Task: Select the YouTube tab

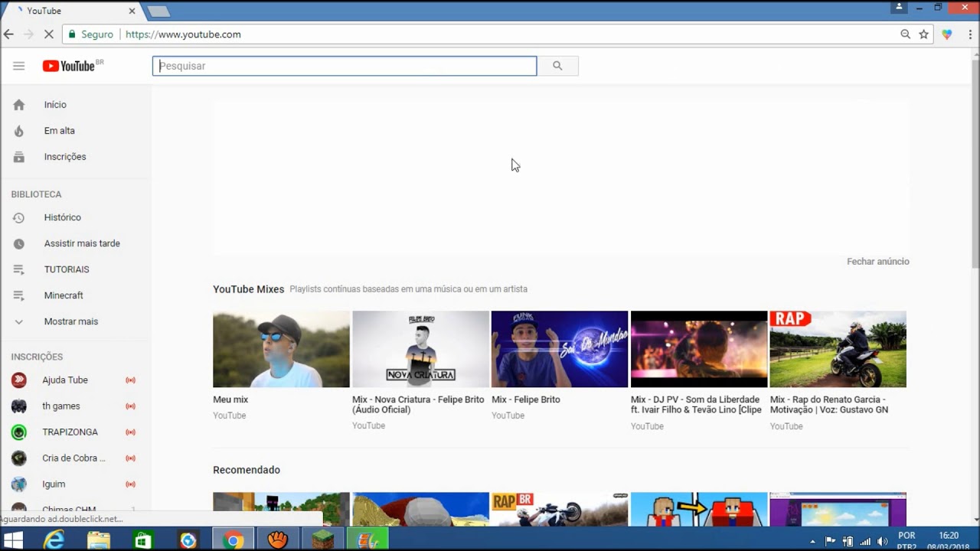Action: tap(73, 11)
